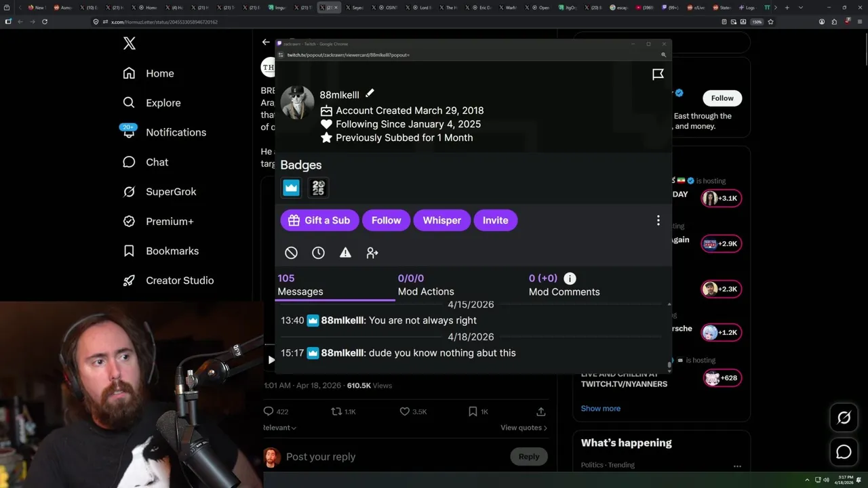Open the three-dot menu in the viewer card
Image resolution: width=868 pixels, height=488 pixels.
click(658, 220)
